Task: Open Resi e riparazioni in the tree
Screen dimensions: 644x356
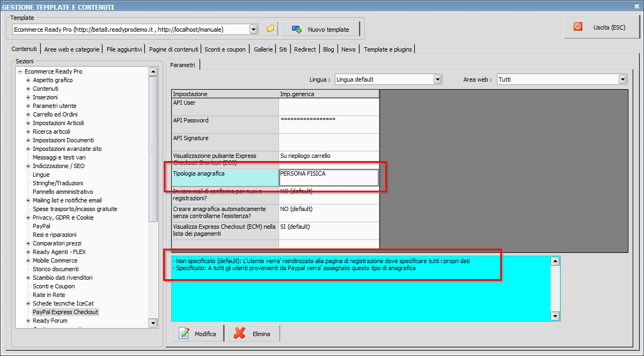Action: click(x=55, y=235)
